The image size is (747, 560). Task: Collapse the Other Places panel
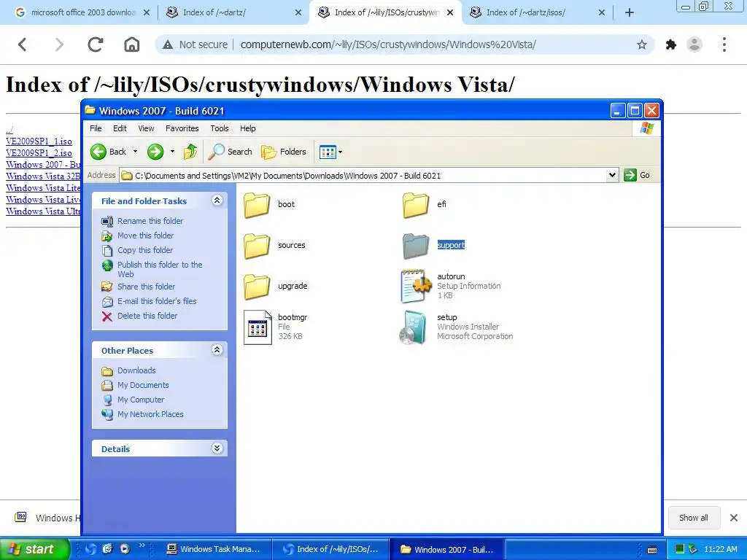[x=217, y=350]
